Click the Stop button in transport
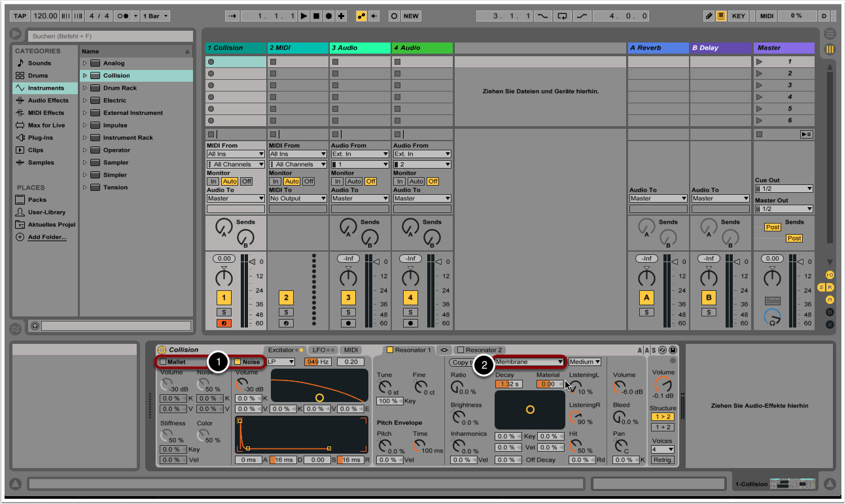This screenshot has width=846, height=504. pyautogui.click(x=316, y=16)
